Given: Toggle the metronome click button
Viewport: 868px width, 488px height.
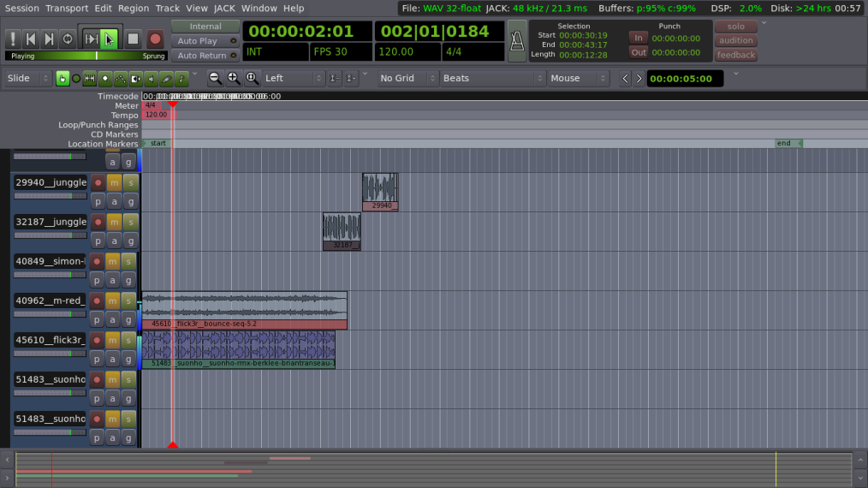Looking at the screenshot, I should coord(517,40).
